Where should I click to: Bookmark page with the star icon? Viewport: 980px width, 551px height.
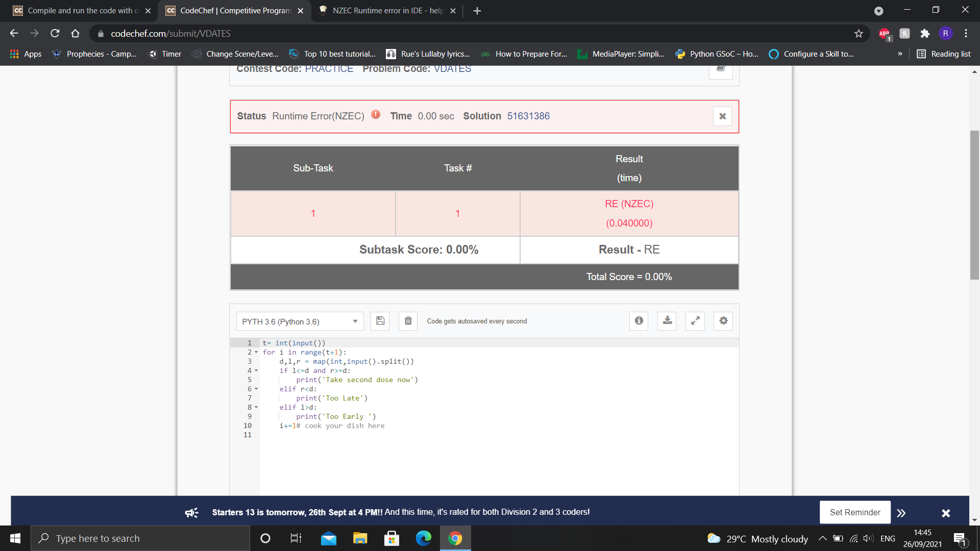tap(859, 34)
